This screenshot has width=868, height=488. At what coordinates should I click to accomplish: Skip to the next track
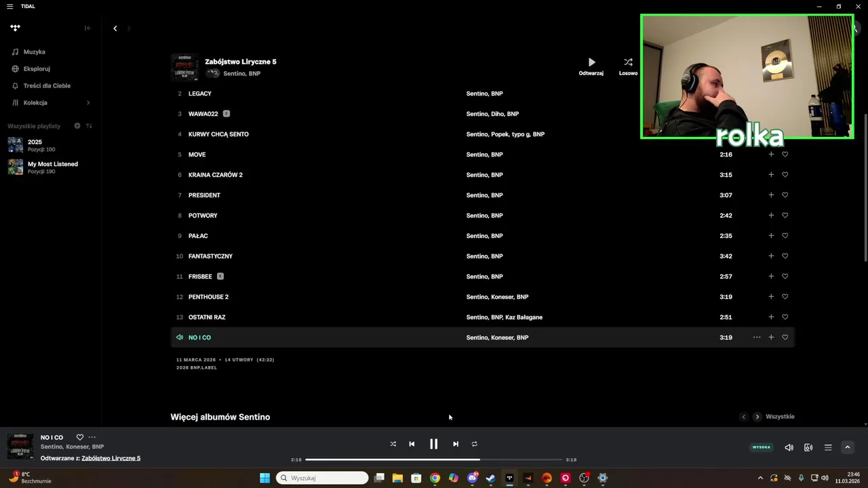456,444
